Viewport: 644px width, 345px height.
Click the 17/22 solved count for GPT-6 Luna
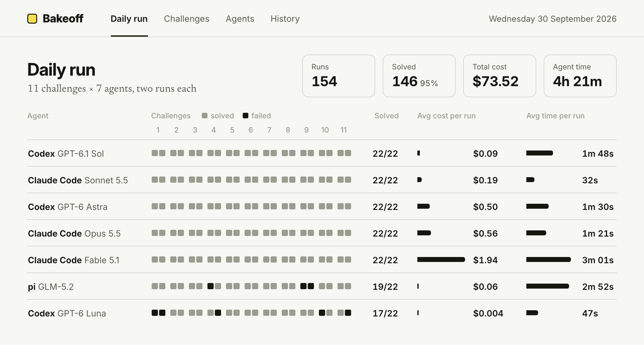385,313
